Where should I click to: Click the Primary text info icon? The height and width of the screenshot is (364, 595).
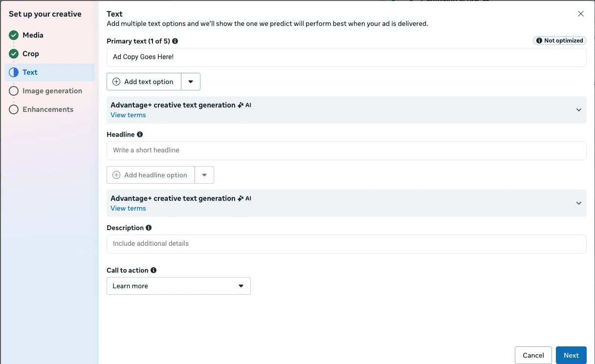(175, 42)
